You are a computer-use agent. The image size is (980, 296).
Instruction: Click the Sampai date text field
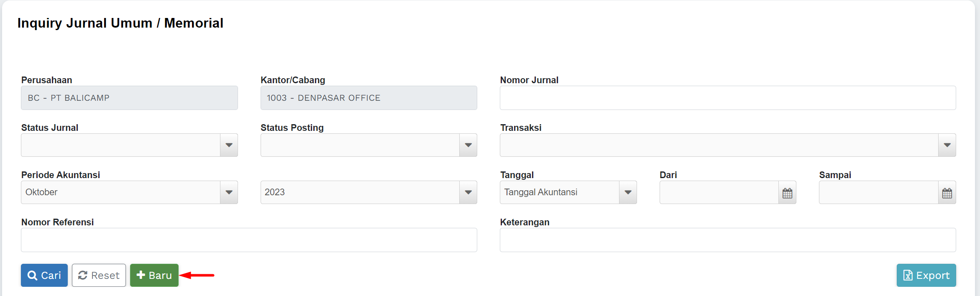(x=878, y=192)
